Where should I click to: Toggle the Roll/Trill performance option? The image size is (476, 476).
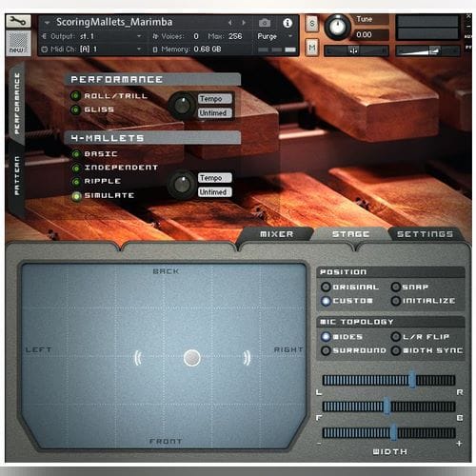[75, 95]
